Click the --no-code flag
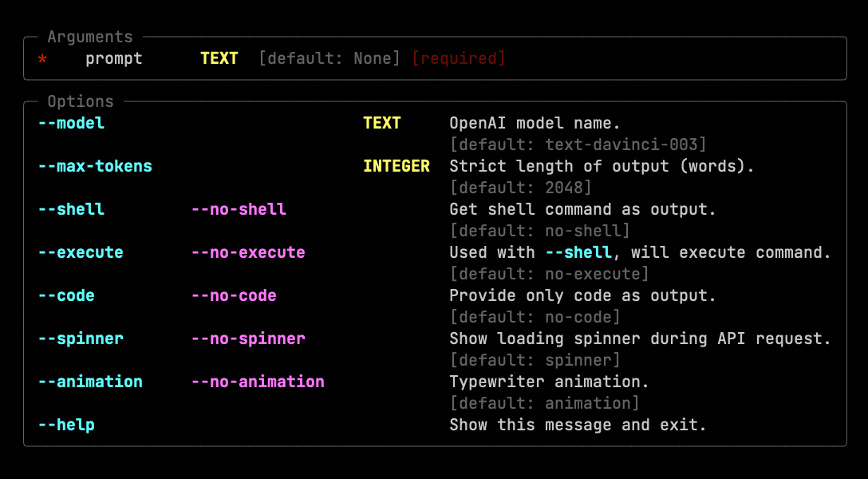 point(232,295)
